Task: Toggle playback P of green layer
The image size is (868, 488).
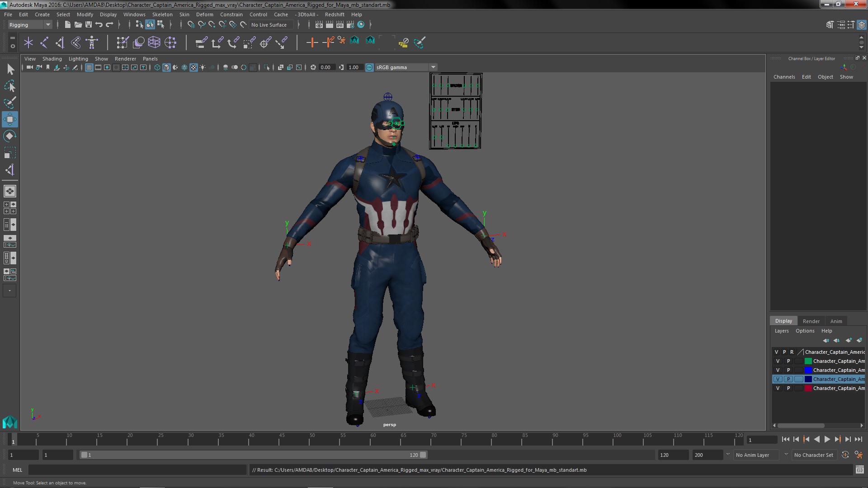Action: [x=788, y=361]
